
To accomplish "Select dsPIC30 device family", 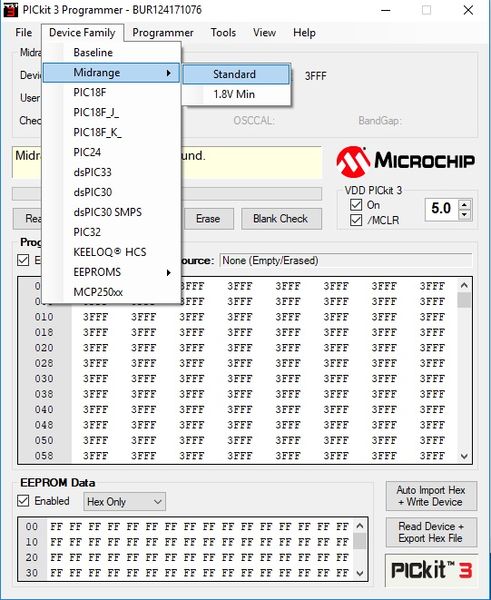I will (111, 192).
